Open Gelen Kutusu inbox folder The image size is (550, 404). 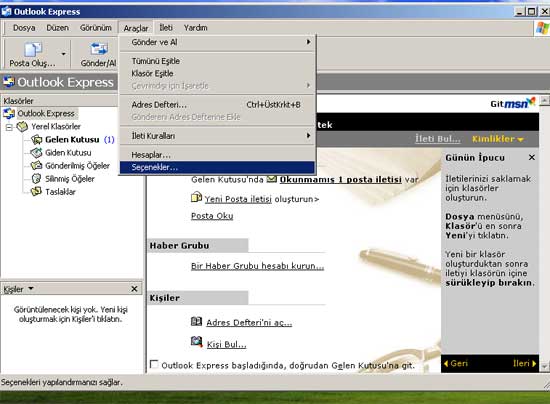point(72,140)
